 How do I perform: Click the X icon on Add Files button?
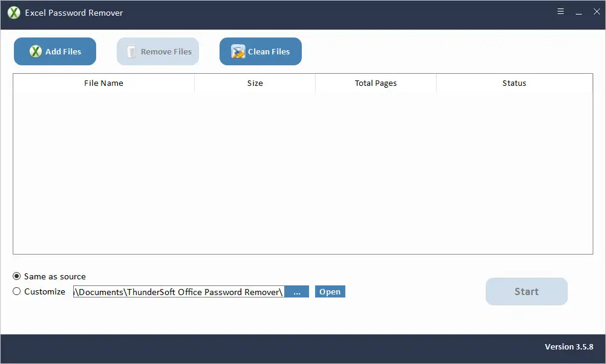pyautogui.click(x=36, y=51)
